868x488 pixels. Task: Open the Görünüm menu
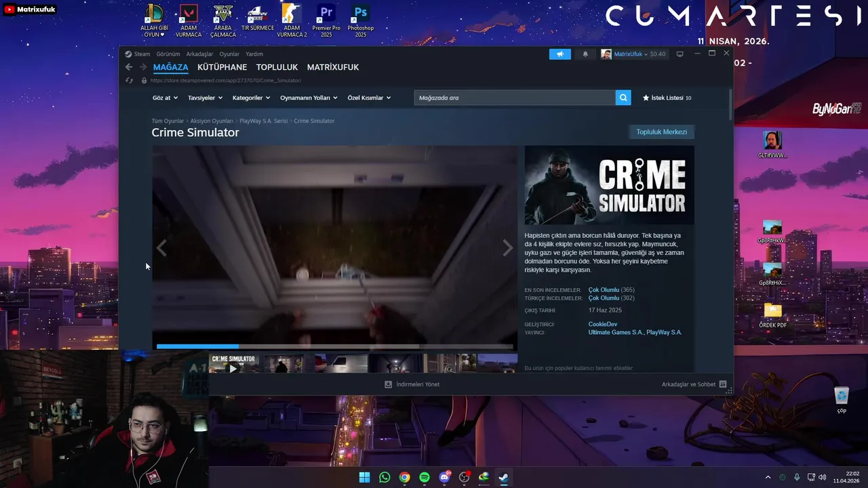[x=168, y=54]
